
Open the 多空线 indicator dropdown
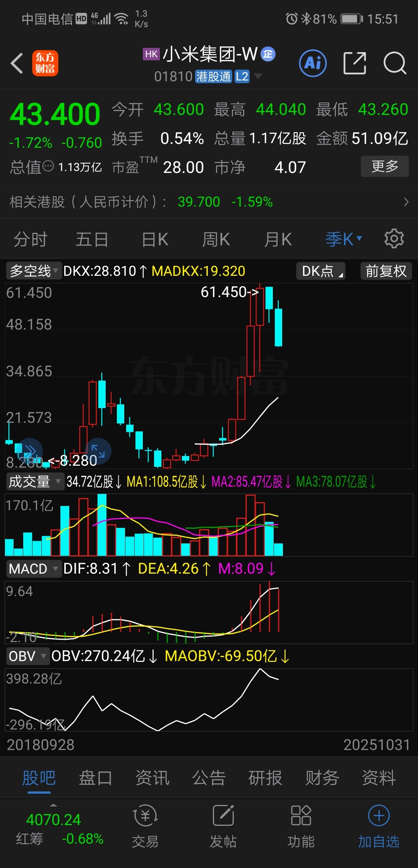click(x=34, y=271)
